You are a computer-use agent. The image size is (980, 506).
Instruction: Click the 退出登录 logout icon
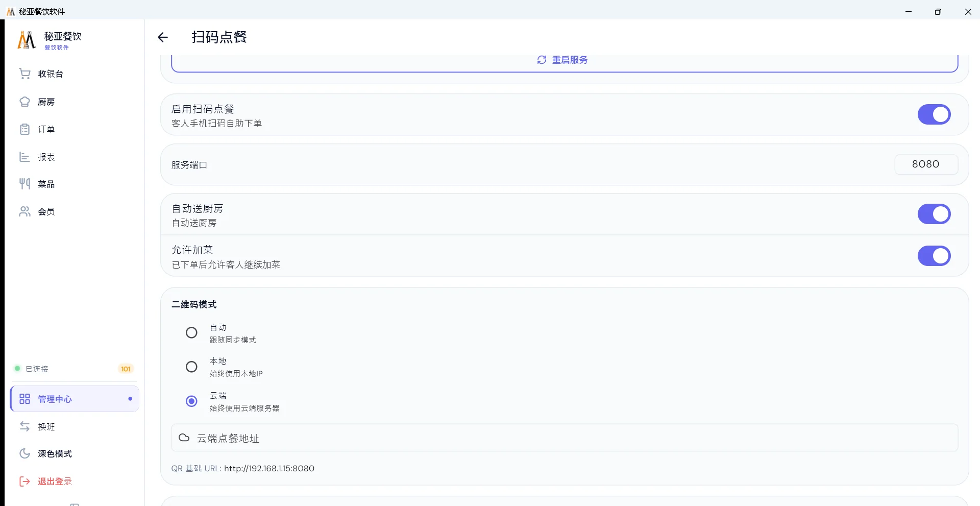(24, 481)
